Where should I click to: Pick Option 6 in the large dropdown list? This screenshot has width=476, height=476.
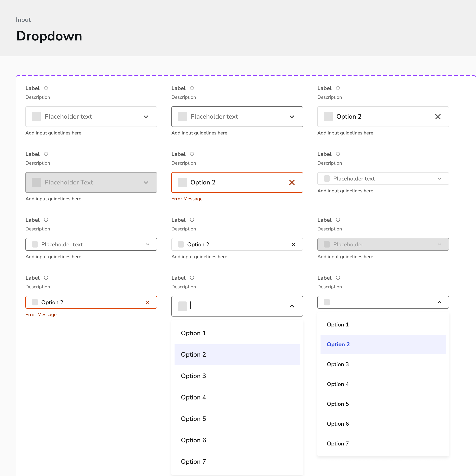click(x=237, y=440)
